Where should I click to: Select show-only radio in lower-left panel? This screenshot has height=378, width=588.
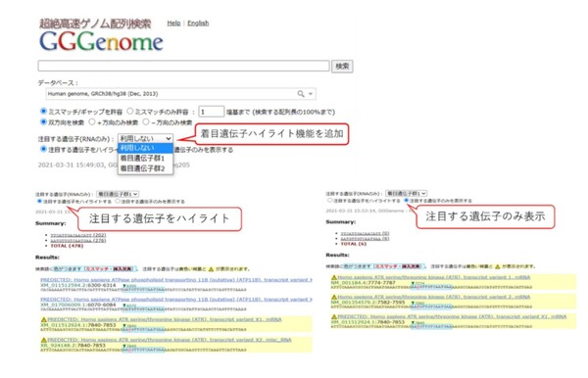coord(118,201)
